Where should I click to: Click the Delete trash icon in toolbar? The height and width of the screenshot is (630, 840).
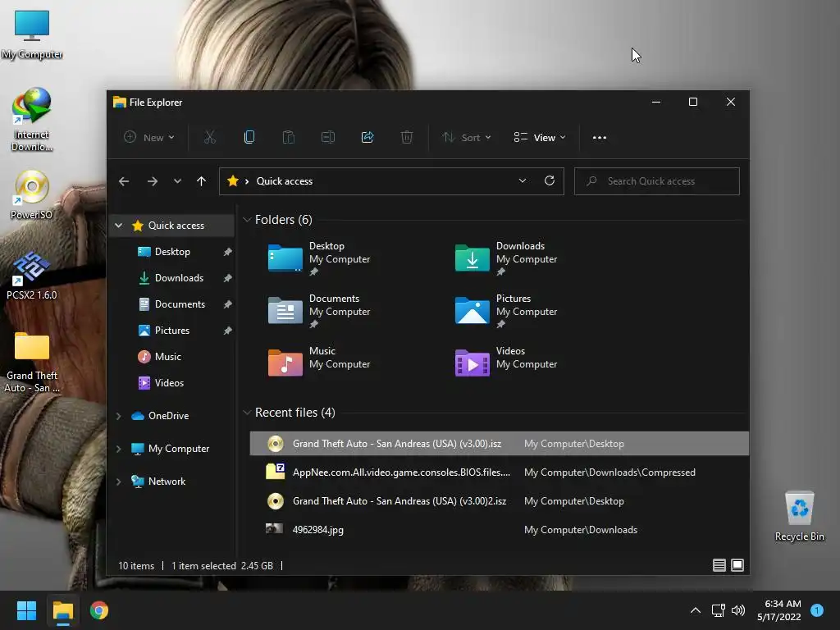click(x=407, y=138)
